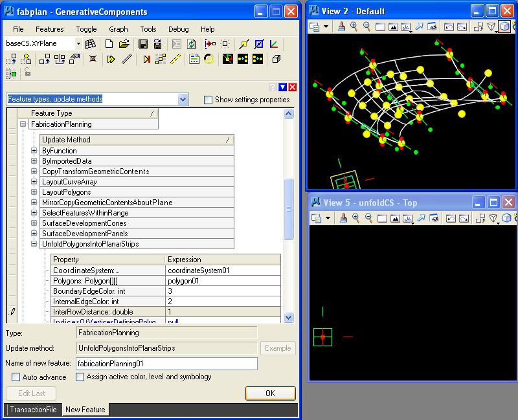
Task: Click the gray padlock icon
Action: (x=28, y=72)
